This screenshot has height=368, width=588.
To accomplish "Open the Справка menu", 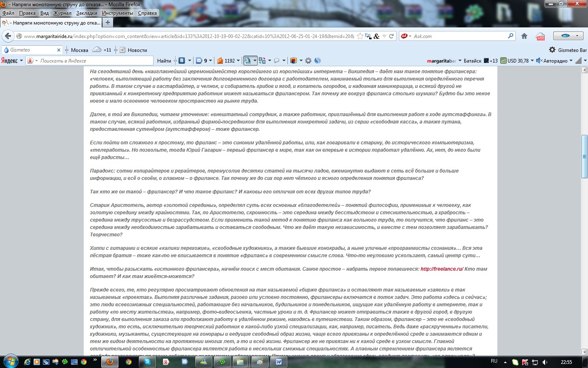I will pyautogui.click(x=147, y=13).
